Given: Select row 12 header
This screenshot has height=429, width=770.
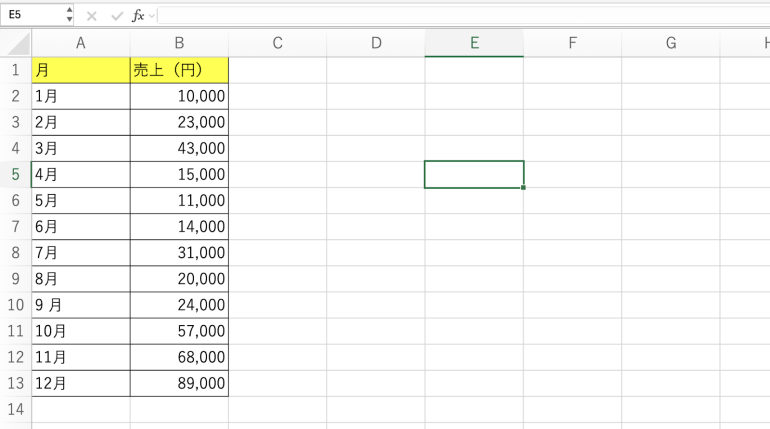Looking at the screenshot, I should (x=16, y=357).
